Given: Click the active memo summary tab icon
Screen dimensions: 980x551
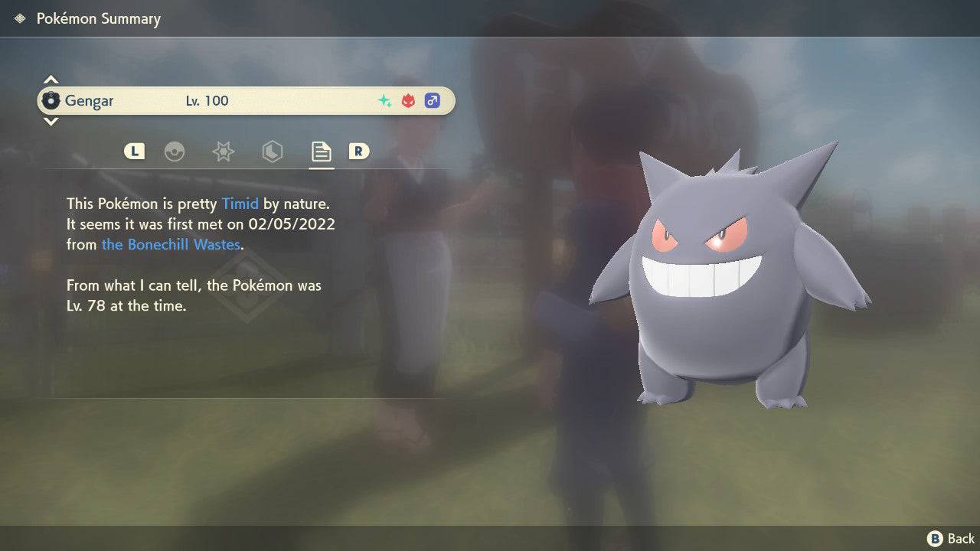Looking at the screenshot, I should tap(320, 152).
